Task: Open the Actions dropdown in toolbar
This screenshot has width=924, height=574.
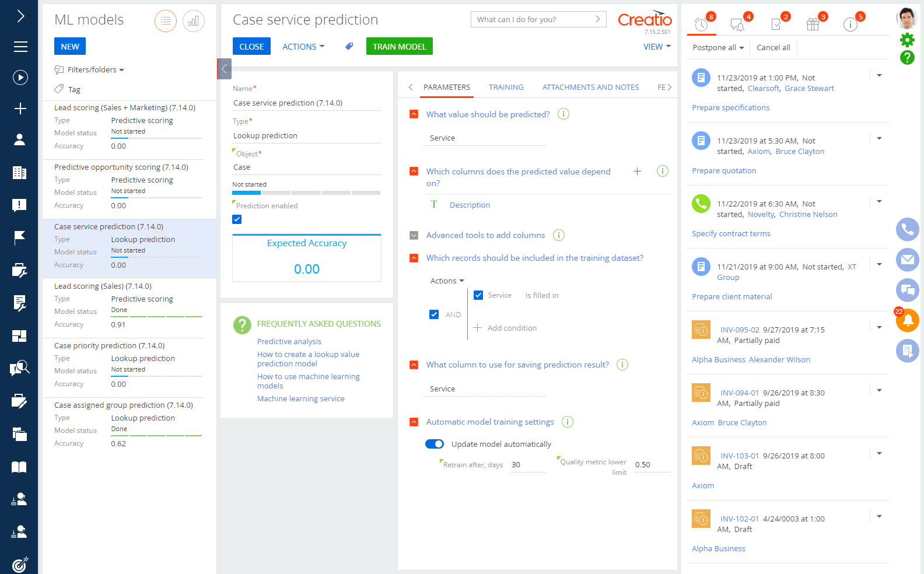Action: tap(303, 47)
